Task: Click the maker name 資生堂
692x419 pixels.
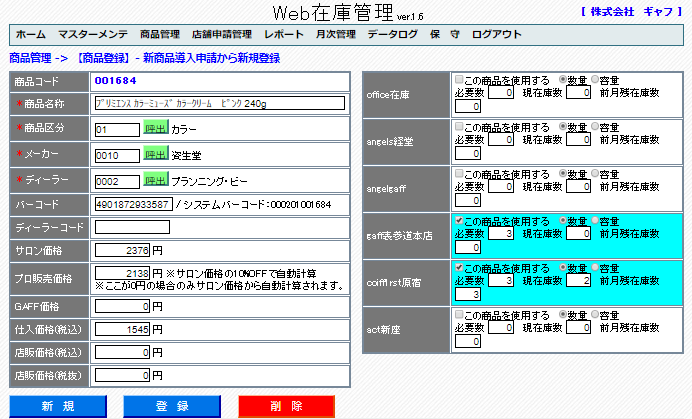Action: pyautogui.click(x=186, y=155)
